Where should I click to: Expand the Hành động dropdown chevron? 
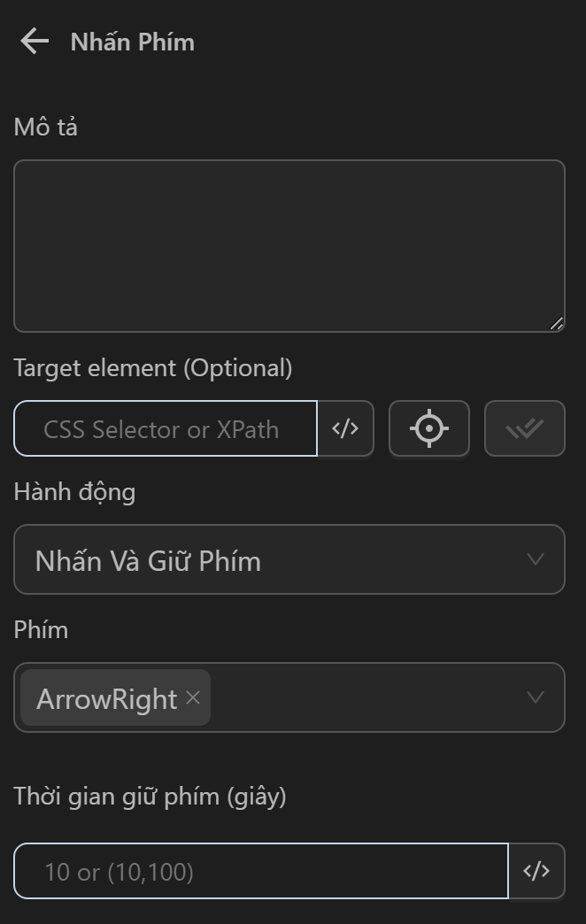pyautogui.click(x=535, y=559)
